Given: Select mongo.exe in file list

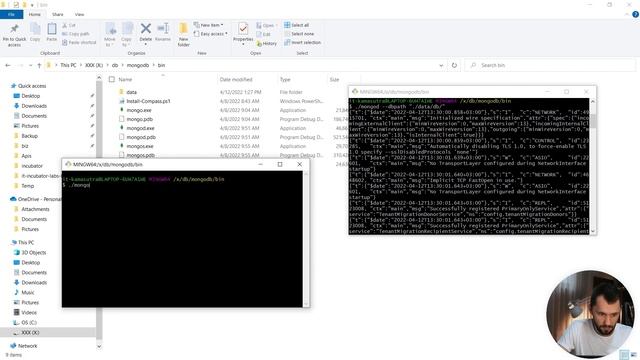Looking at the screenshot, I should 139,110.
